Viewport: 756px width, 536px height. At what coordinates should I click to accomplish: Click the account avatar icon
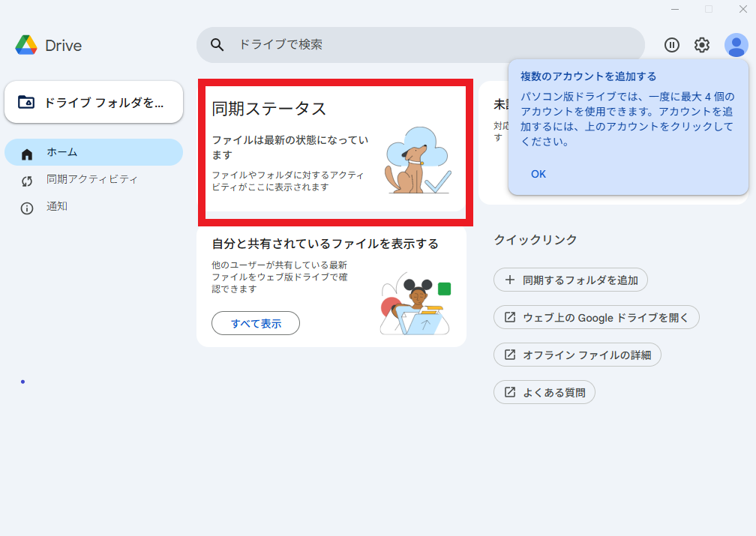pos(734,45)
